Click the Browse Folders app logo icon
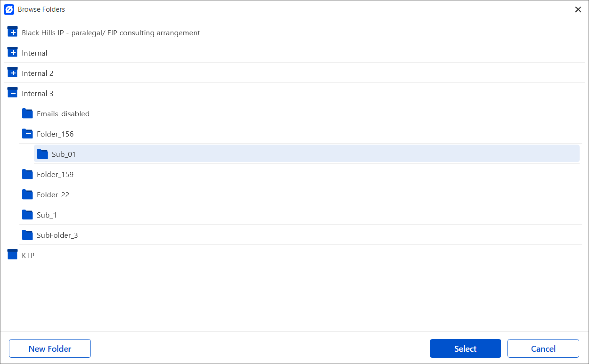Screen dimensions: 589x364 coord(9,9)
